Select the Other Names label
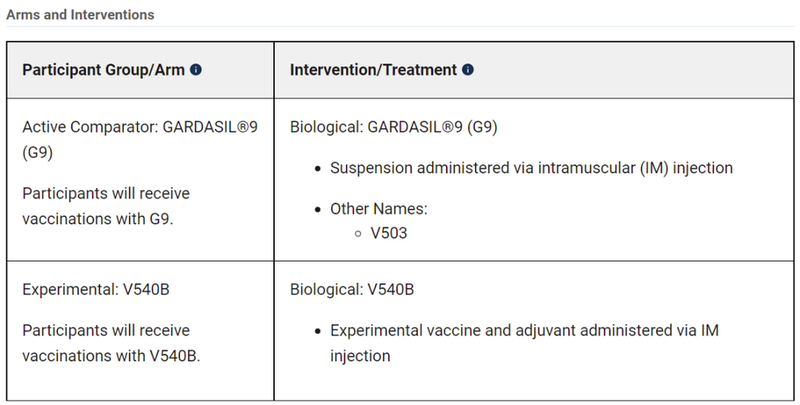Image resolution: width=800 pixels, height=405 pixels. click(377, 210)
